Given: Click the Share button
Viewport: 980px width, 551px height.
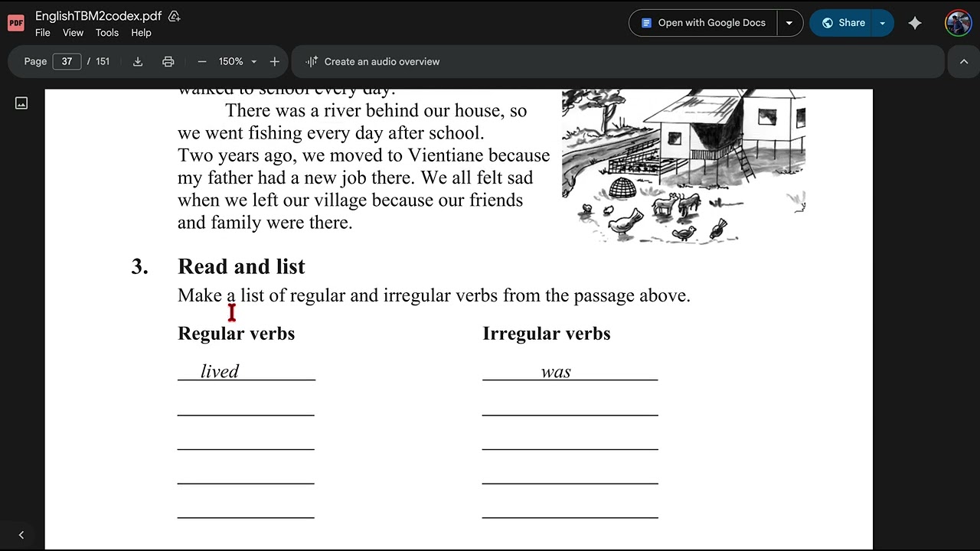Looking at the screenshot, I should (841, 23).
